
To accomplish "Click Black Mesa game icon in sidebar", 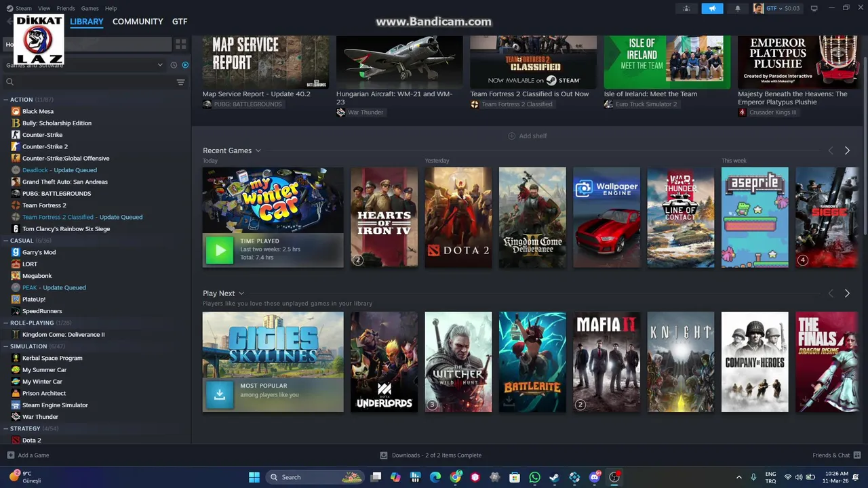I will tap(16, 111).
